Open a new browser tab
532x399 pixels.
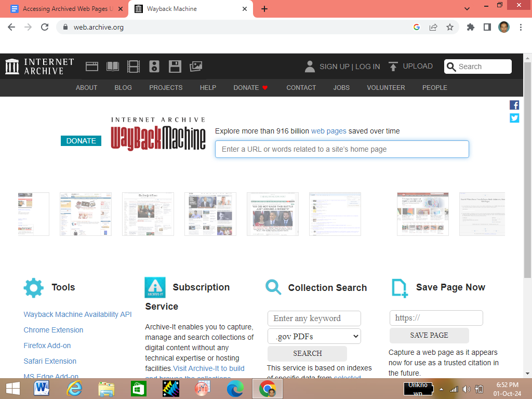click(264, 9)
